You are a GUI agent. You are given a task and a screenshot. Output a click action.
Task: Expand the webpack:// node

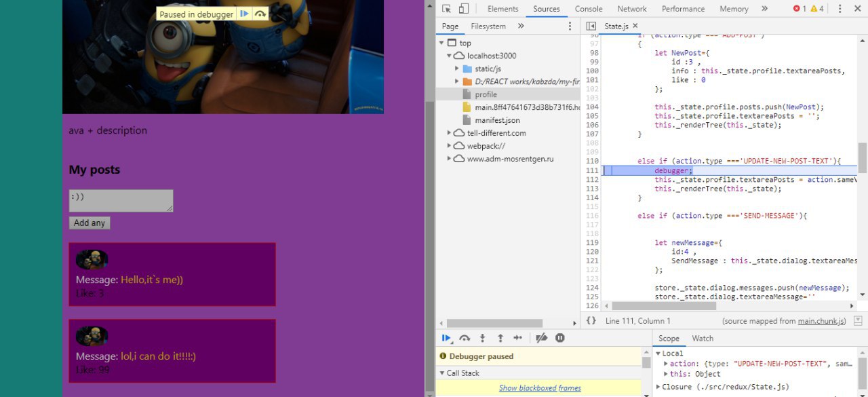pyautogui.click(x=449, y=146)
